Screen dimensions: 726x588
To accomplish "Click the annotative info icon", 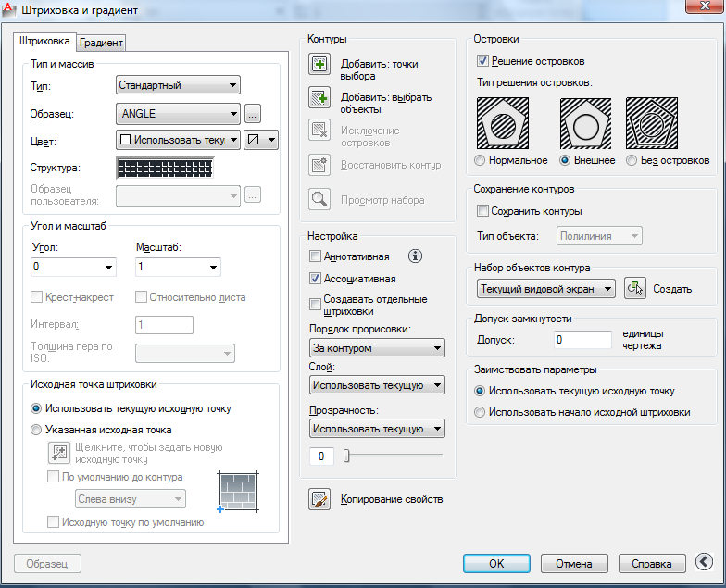I will coord(415,256).
